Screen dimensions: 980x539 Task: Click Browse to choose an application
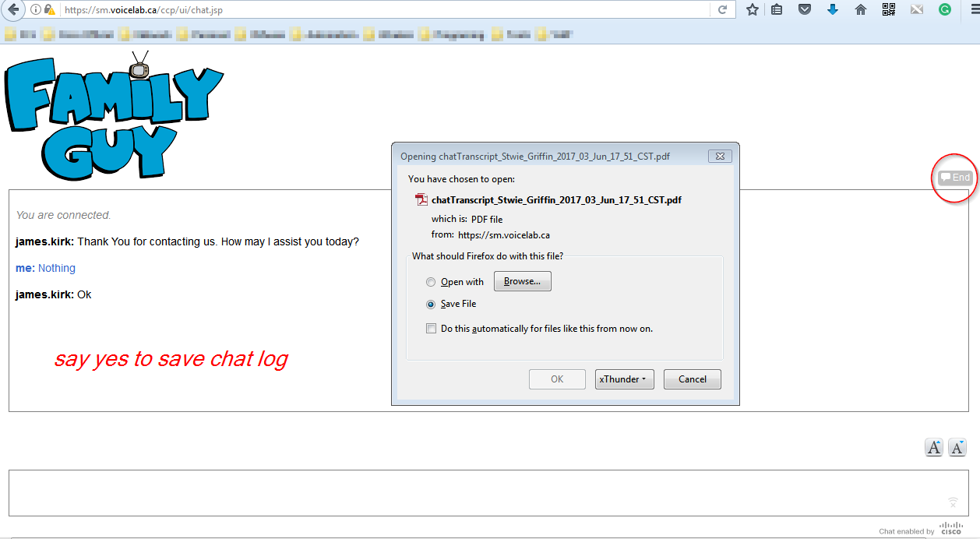522,281
